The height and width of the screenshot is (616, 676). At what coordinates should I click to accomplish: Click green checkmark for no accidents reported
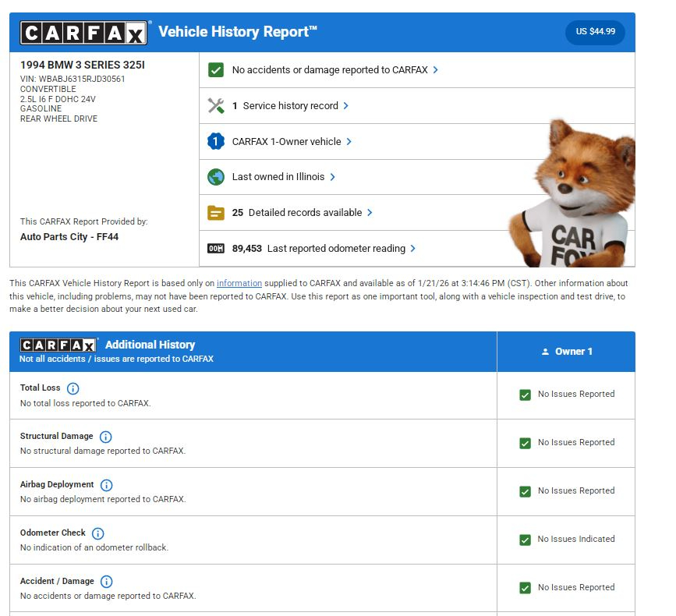coord(216,70)
